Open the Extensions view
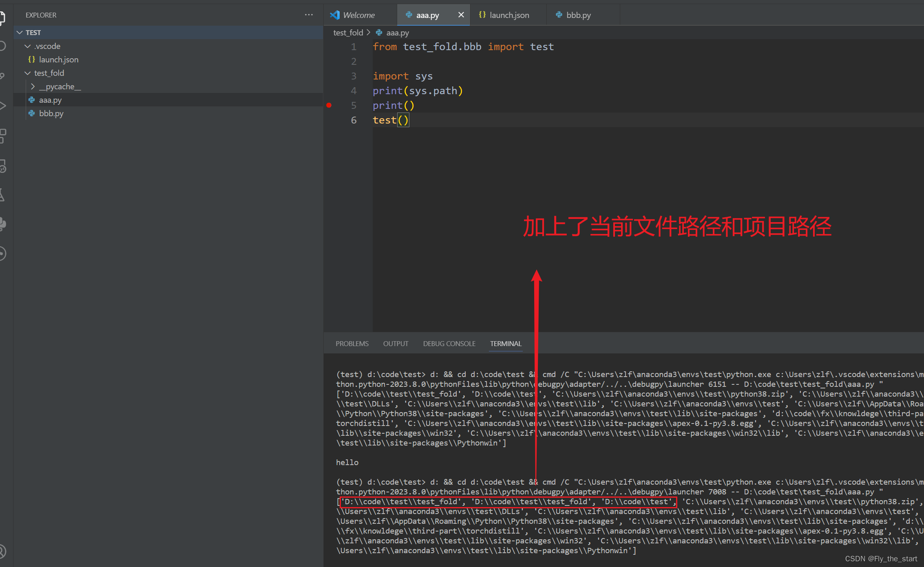This screenshot has width=924, height=567. click(x=2, y=136)
